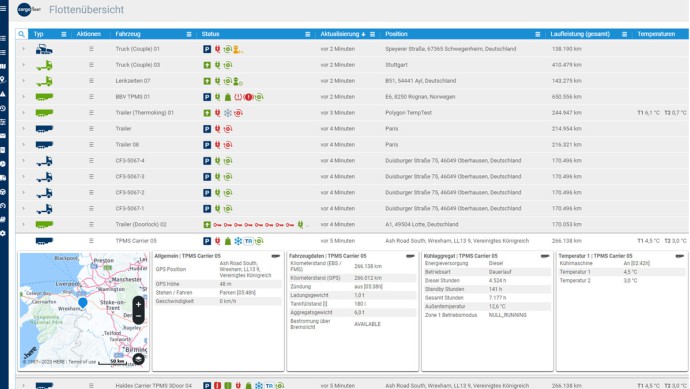Click mileage value '650.556 km'
This screenshot has width=690, height=389.
(567, 97)
